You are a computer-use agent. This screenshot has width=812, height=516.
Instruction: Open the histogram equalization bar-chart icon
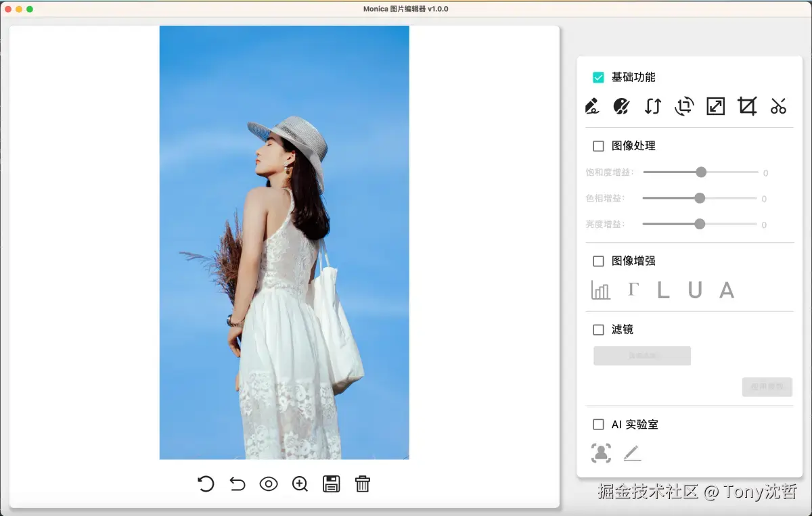pyautogui.click(x=600, y=290)
